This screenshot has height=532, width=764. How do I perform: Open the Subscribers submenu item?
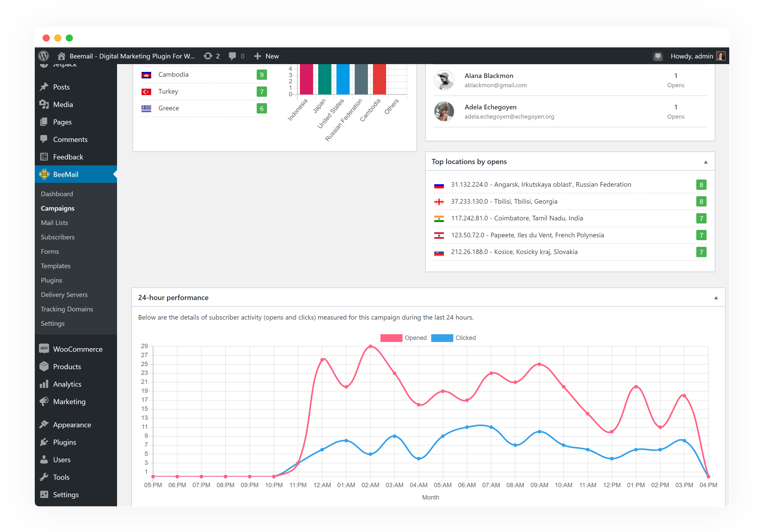tap(58, 237)
